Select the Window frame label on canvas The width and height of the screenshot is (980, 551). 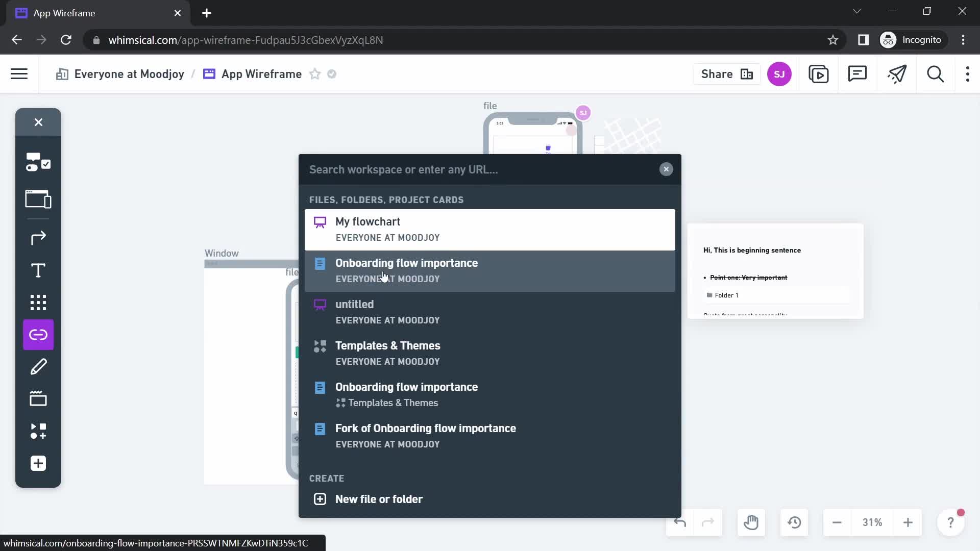pyautogui.click(x=222, y=253)
